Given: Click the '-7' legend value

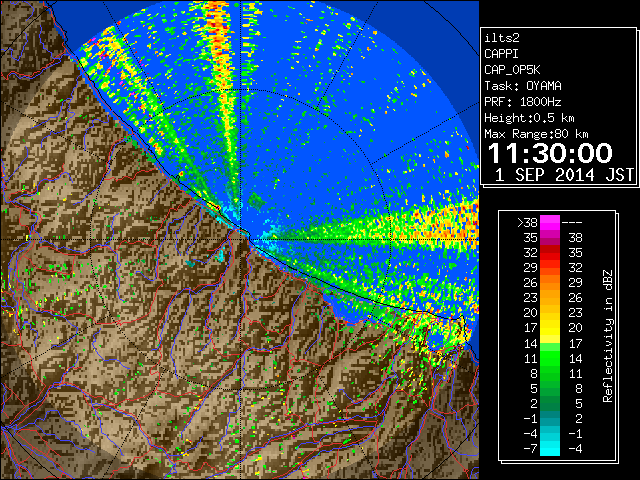Looking at the screenshot, I should [x=530, y=449].
